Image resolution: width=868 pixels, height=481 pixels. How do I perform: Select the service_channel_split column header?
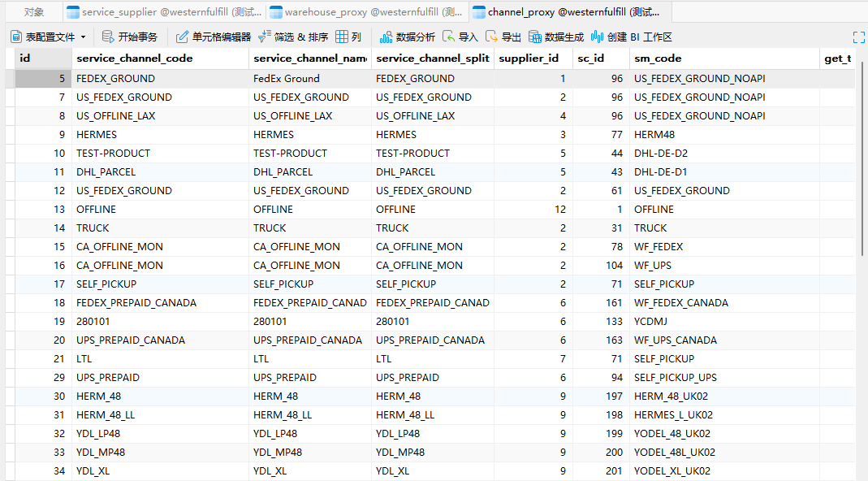coord(432,58)
